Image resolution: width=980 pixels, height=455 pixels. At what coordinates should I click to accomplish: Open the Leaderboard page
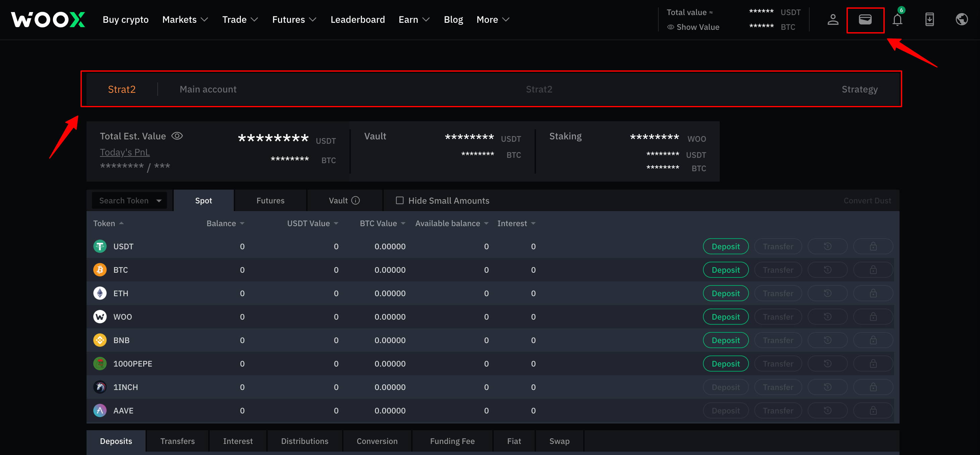[358, 19]
